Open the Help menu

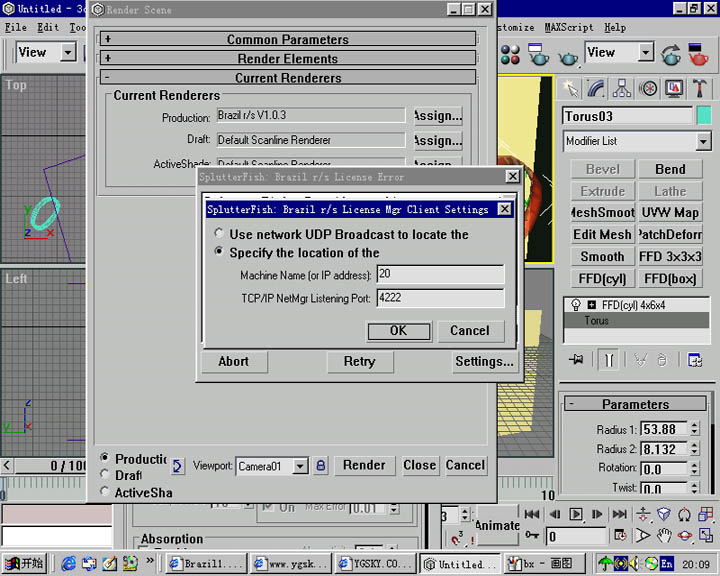click(x=615, y=27)
